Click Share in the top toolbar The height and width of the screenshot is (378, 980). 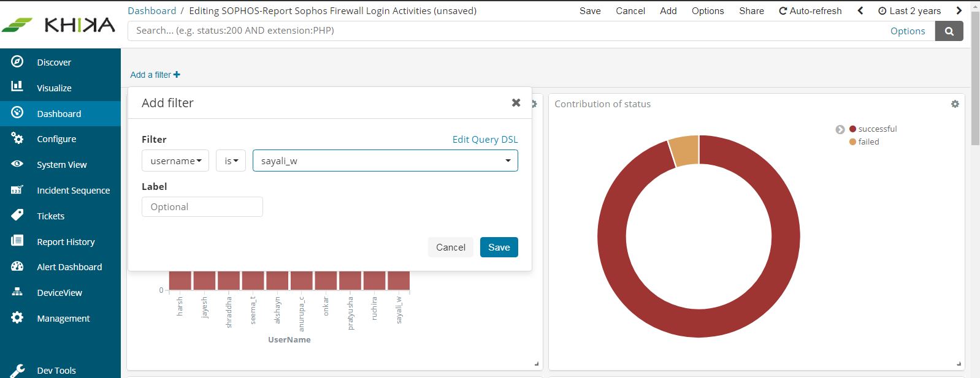pos(751,10)
